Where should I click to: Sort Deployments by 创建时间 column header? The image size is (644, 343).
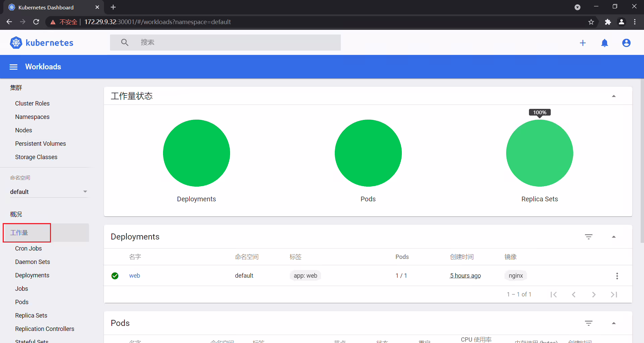click(462, 257)
